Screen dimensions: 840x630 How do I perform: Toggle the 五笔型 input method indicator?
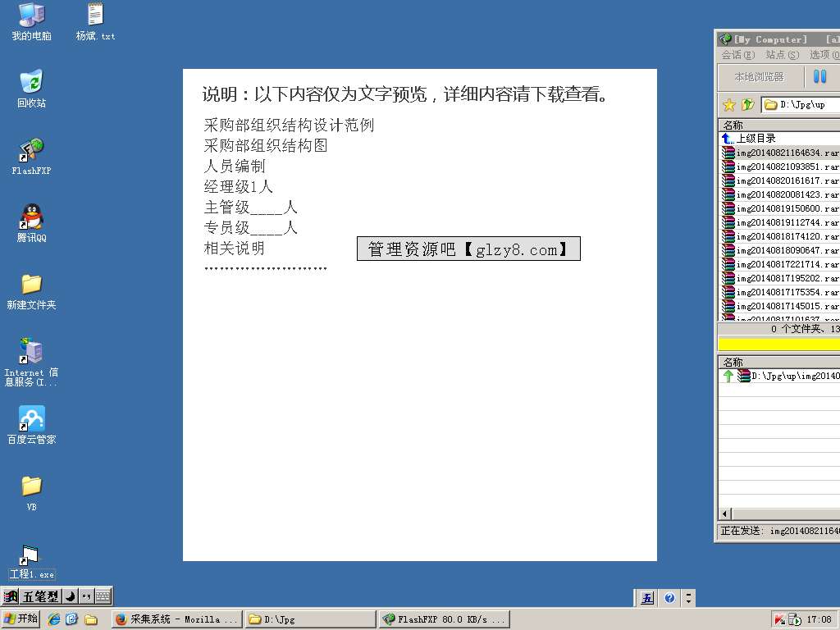click(x=39, y=596)
